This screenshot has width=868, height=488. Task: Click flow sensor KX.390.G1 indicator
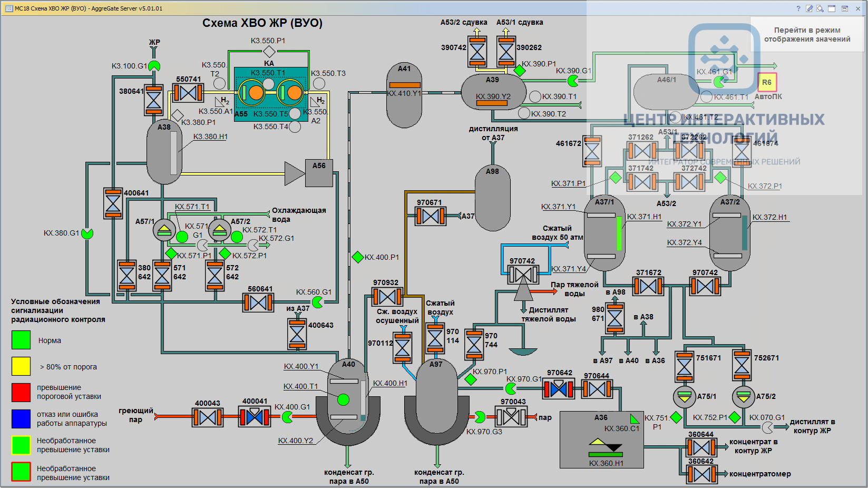pos(573,81)
